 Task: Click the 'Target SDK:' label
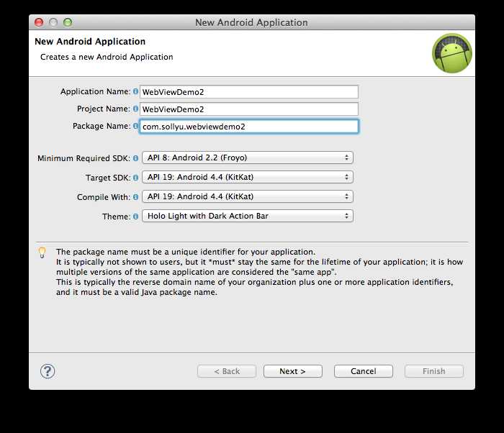pos(108,178)
